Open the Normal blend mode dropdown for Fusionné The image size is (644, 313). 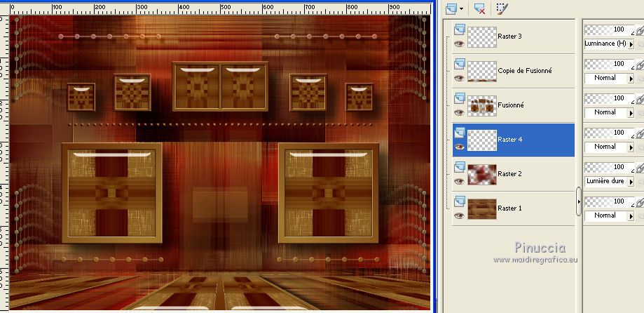click(x=631, y=113)
